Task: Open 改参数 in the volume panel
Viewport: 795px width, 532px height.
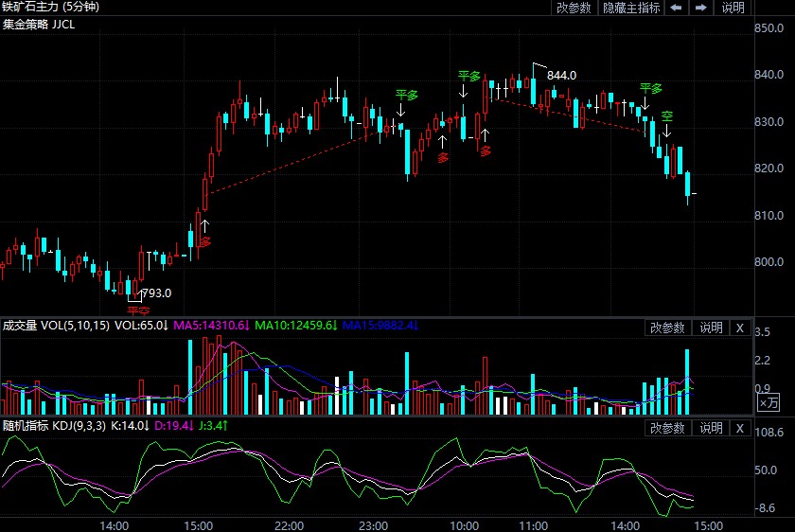Action: (x=667, y=328)
